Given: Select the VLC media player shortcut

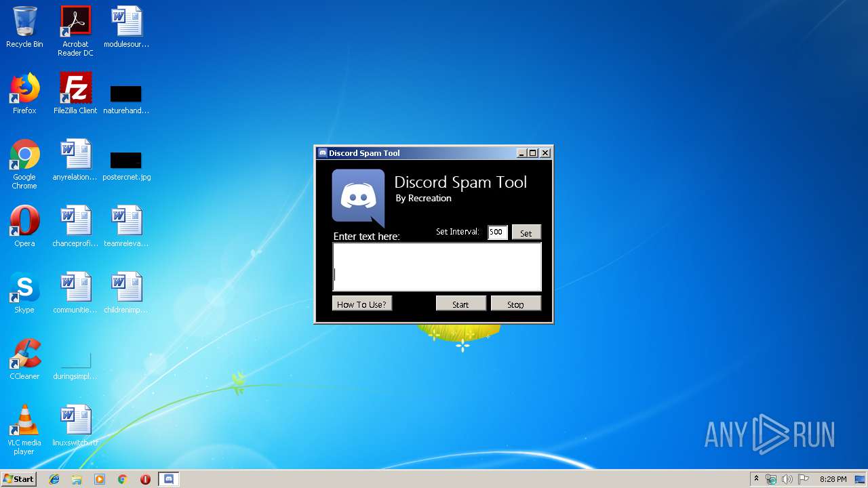Looking at the screenshot, I should click(24, 430).
